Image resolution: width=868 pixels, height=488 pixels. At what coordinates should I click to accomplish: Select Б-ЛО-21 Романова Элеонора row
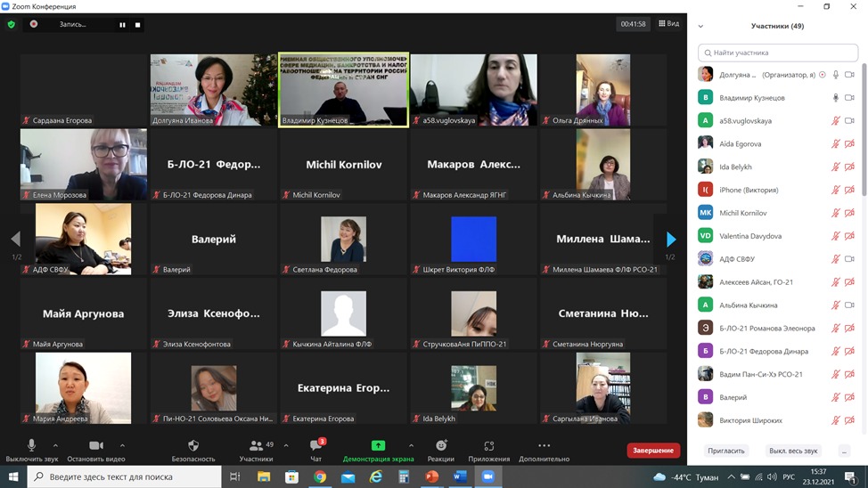[x=777, y=328]
